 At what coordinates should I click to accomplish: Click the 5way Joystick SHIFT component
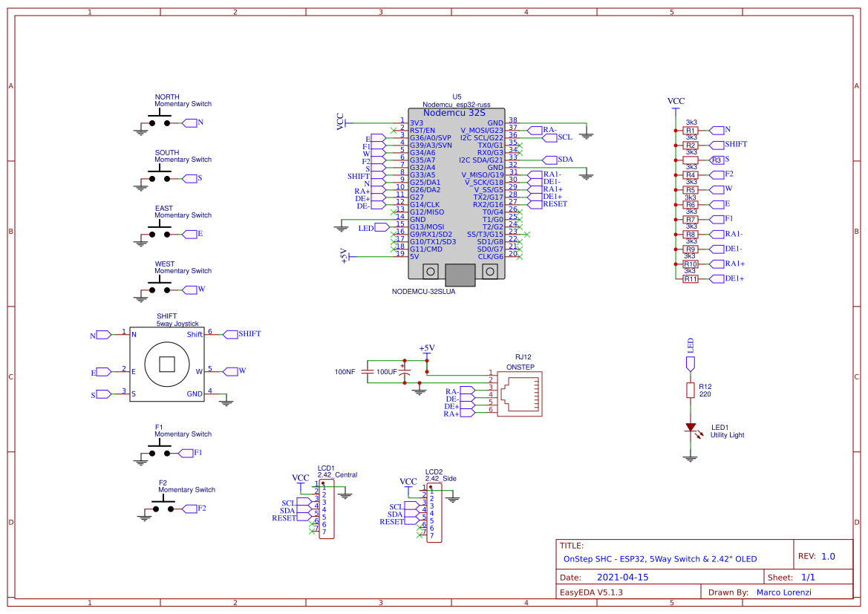(x=166, y=364)
